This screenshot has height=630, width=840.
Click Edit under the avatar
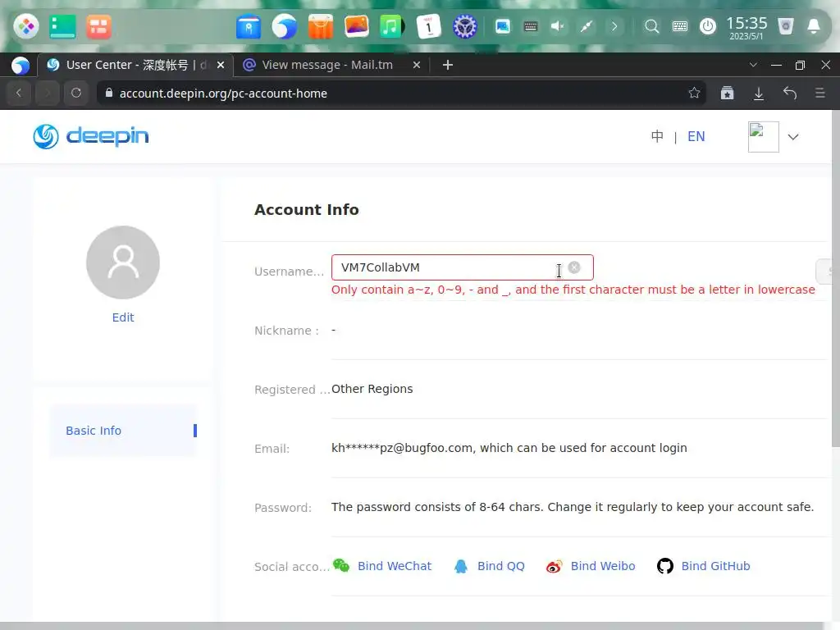click(123, 317)
